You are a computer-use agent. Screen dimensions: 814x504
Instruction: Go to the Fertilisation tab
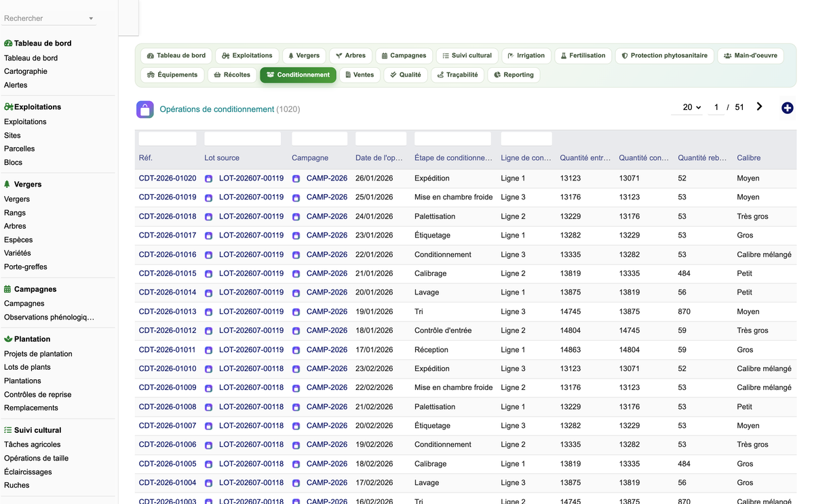coord(583,56)
